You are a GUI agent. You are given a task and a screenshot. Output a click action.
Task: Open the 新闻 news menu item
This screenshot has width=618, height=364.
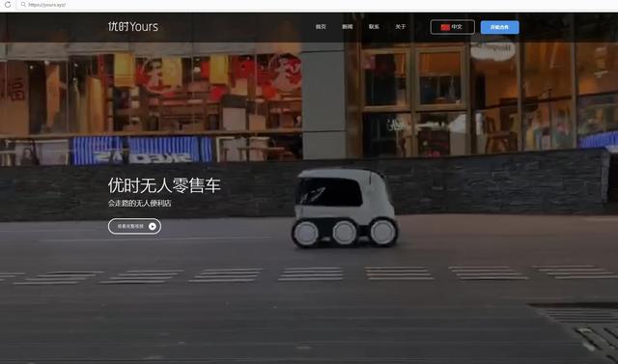[348, 27]
